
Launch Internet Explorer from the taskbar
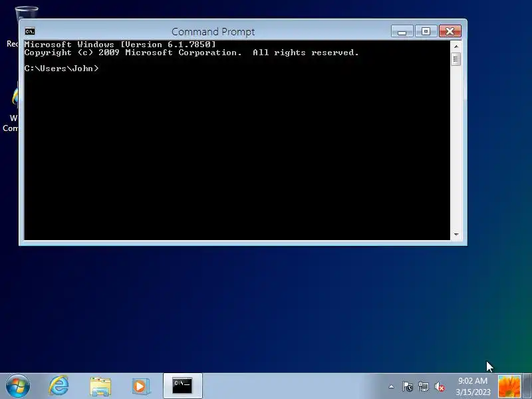click(x=59, y=386)
